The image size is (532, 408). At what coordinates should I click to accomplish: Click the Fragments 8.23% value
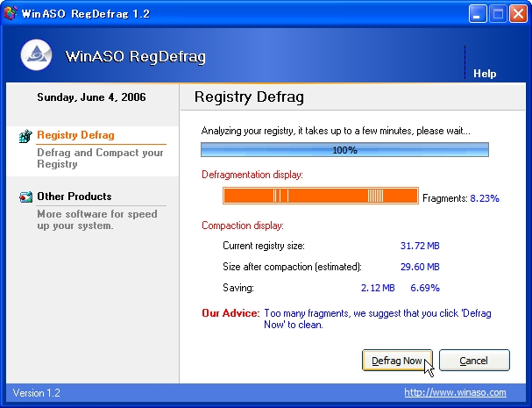[x=485, y=198]
